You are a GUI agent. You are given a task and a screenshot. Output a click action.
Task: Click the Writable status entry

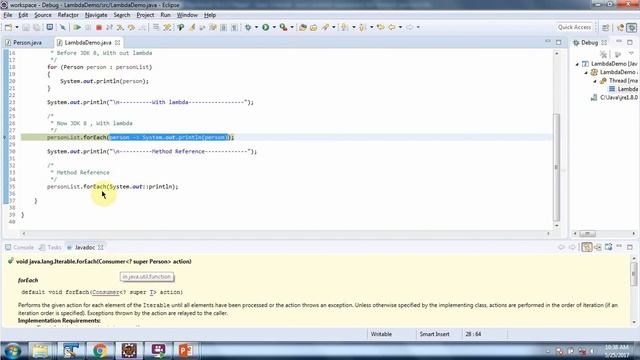381,334
